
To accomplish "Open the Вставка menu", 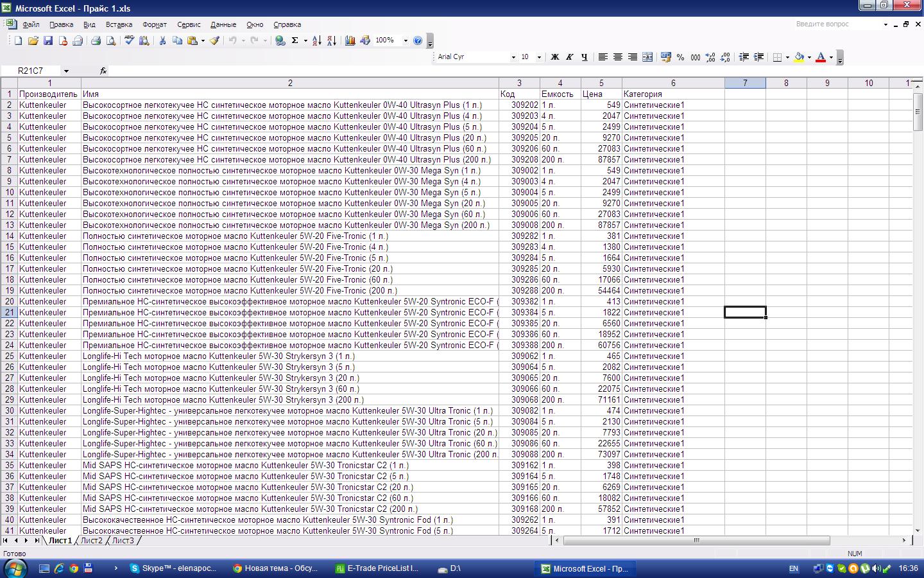I will pyautogui.click(x=119, y=24).
